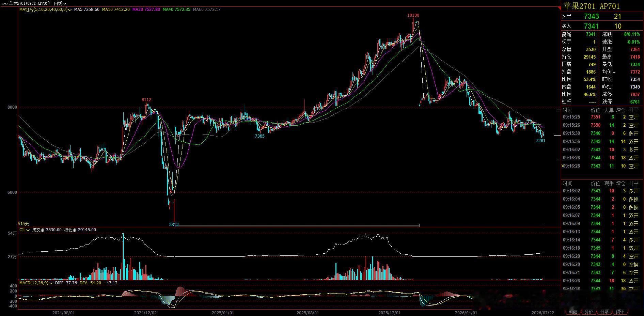Click the 6000 price axis label
This screenshot has height=316, width=644.
12,192
